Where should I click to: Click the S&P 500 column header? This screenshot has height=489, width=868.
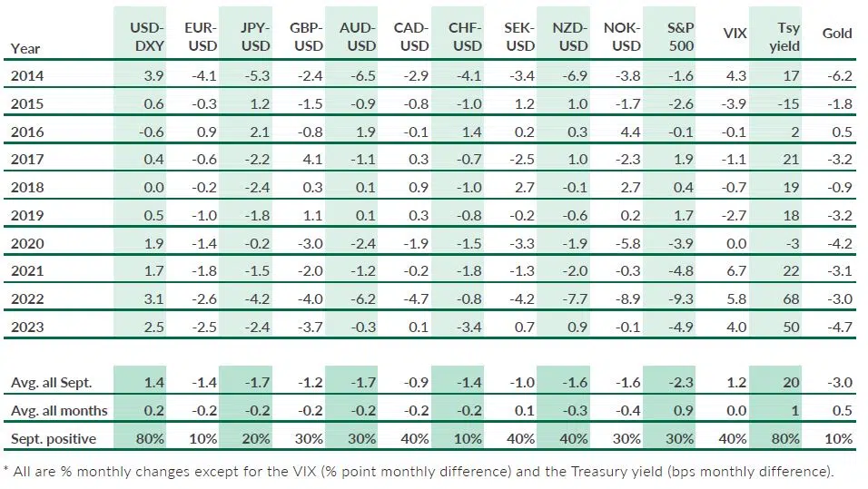680,36
